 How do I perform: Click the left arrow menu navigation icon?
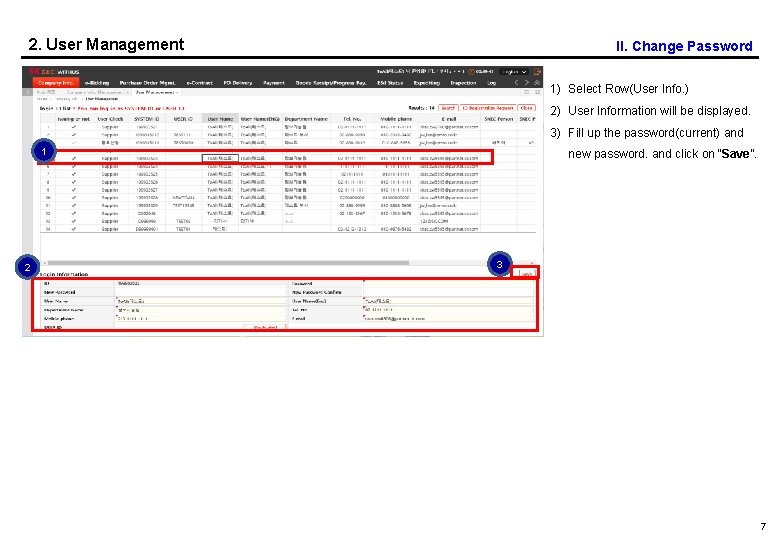coord(517,83)
